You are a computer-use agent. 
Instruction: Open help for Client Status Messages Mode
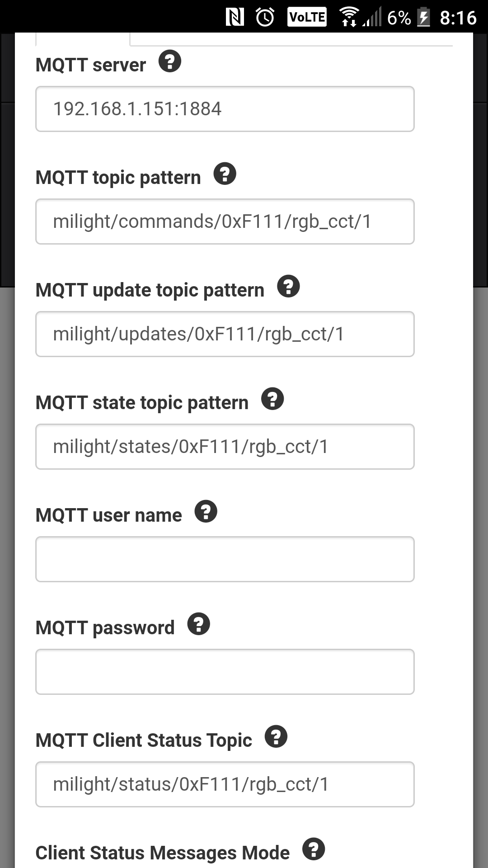[x=314, y=849]
